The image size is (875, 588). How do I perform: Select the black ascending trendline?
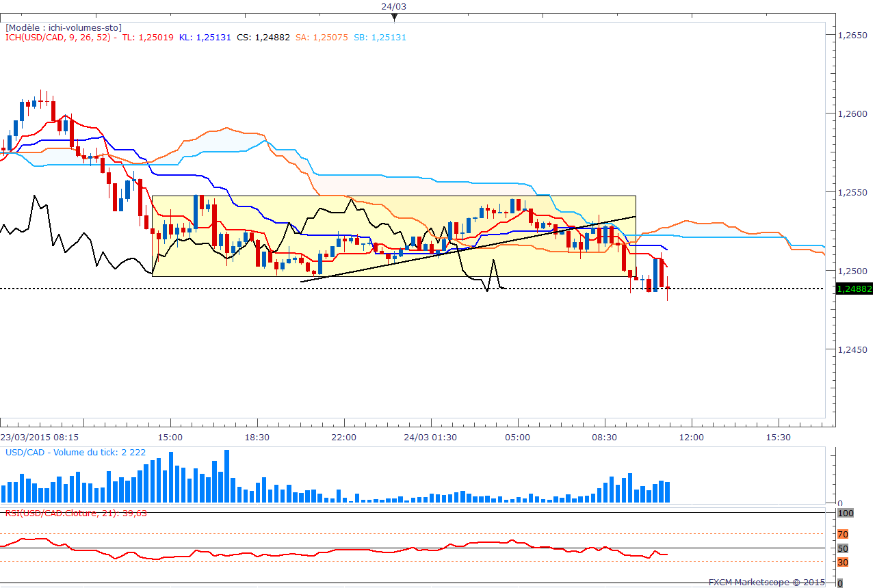469,249
